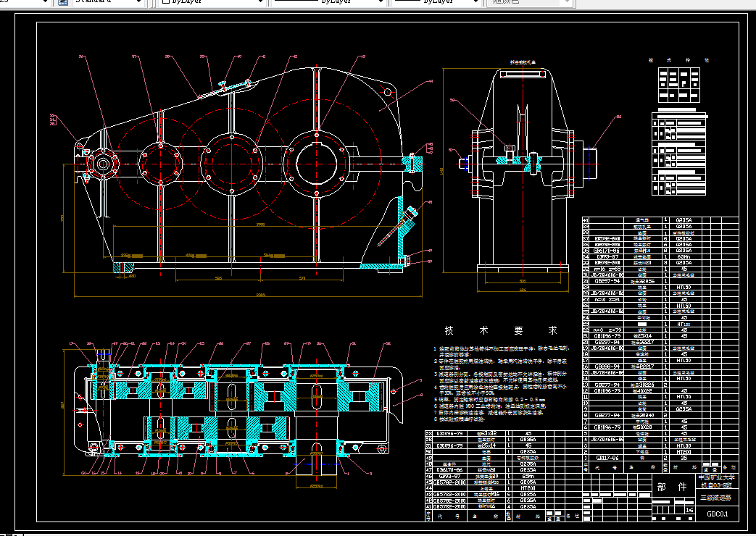This screenshot has width=756, height=536.
Task: Click the GB117-86 entry in parts list
Action: [606, 458]
